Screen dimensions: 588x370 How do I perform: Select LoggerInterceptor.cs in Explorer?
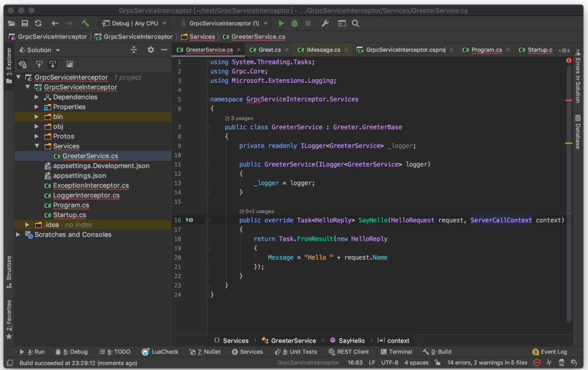[x=86, y=195]
